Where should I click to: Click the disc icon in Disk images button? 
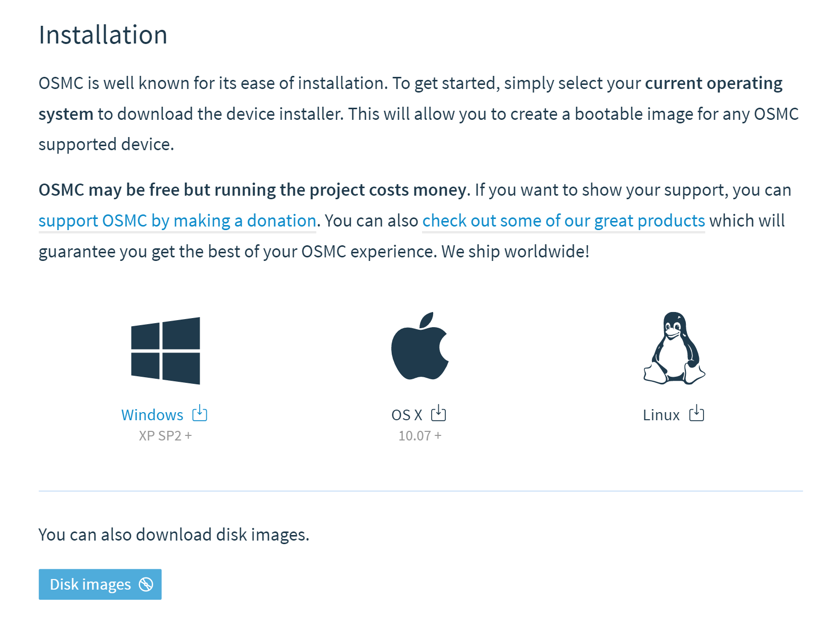click(146, 585)
